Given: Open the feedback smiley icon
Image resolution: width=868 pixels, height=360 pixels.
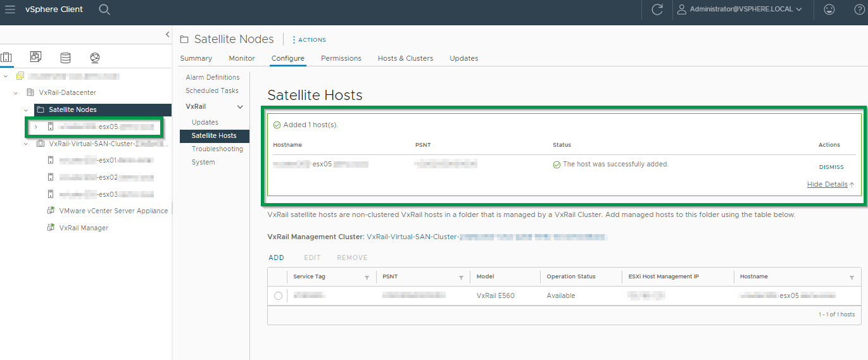Looking at the screenshot, I should coord(829,9).
